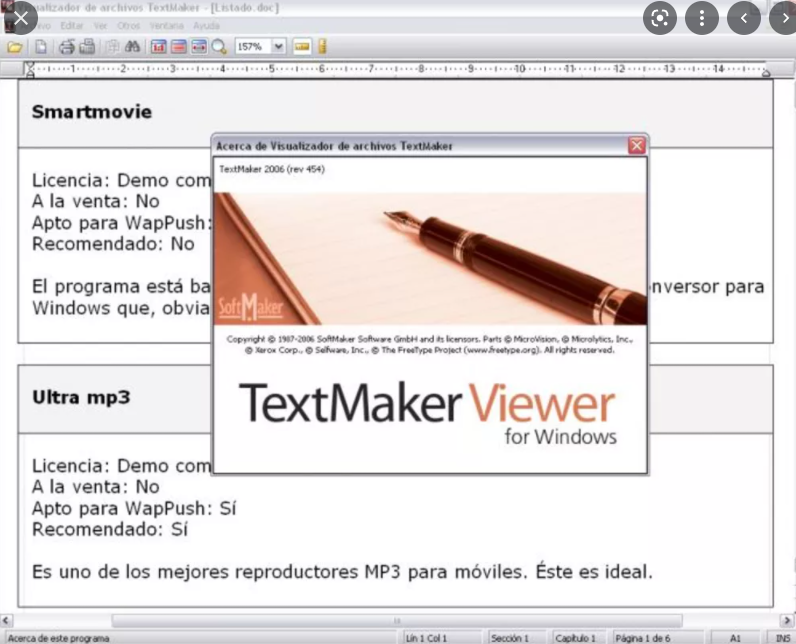
Task: Select the highlighted fit page width icon
Action: 199,47
